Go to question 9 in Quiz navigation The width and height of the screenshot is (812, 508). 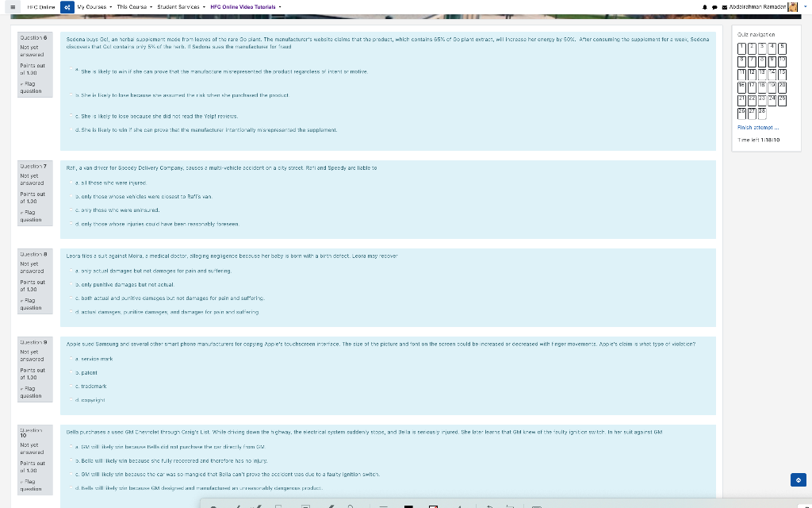[772, 62]
